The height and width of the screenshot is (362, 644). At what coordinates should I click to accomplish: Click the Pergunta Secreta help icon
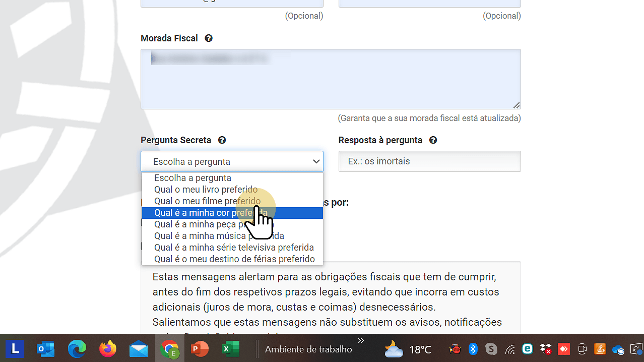pos(222,140)
